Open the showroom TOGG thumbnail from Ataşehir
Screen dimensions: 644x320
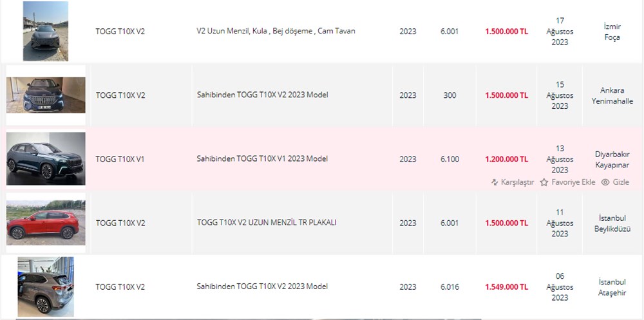[x=46, y=287]
